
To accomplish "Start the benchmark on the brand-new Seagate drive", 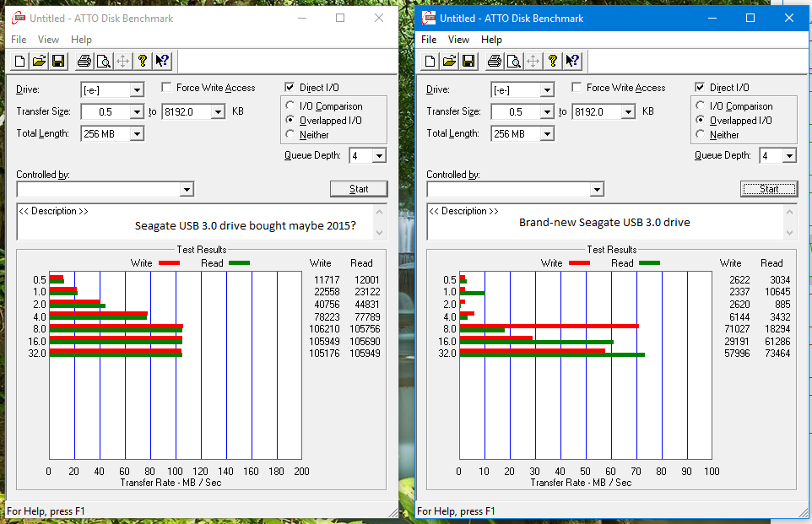I will coord(768,188).
